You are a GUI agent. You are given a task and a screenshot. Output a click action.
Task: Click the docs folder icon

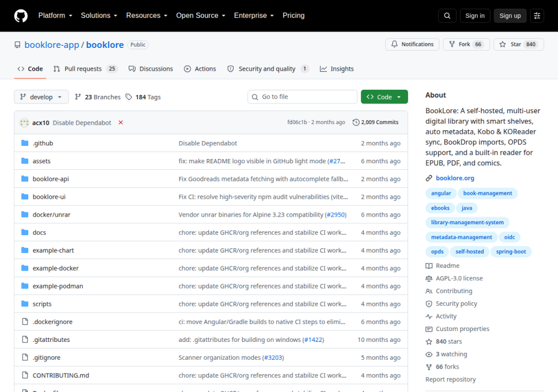25,232
